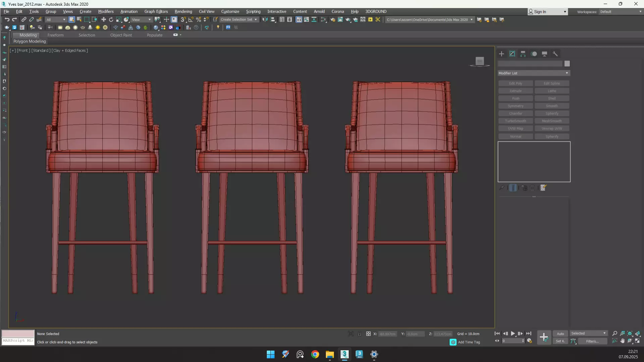Open the Display tab of command panel
Image resolution: width=644 pixels, height=362 pixels.
tap(544, 54)
